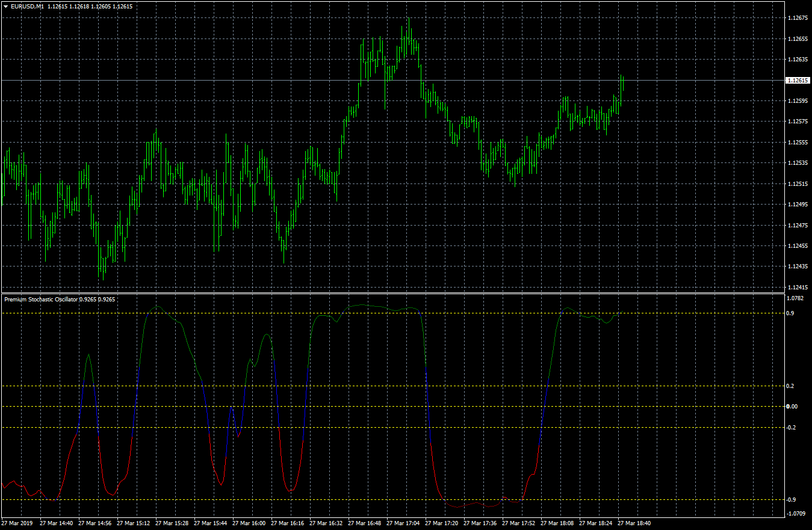Click the -1.0709 oscillator scale minimum
The width and height of the screenshot is (812, 530).
click(796, 514)
